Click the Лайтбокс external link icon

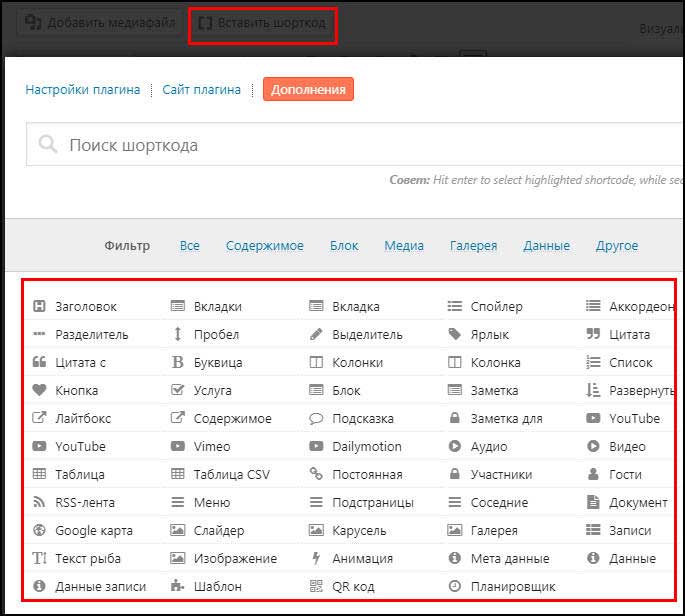(39, 418)
